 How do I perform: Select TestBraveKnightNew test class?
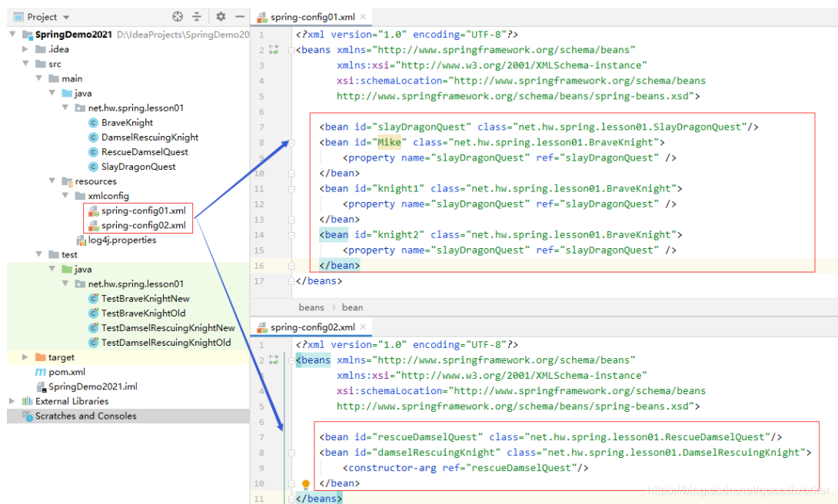[145, 298]
